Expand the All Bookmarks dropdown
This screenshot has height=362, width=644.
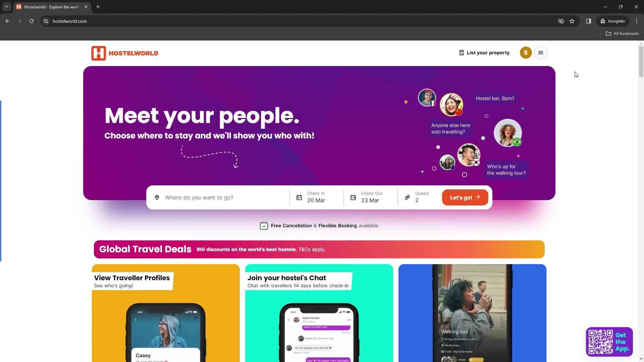[x=623, y=33]
